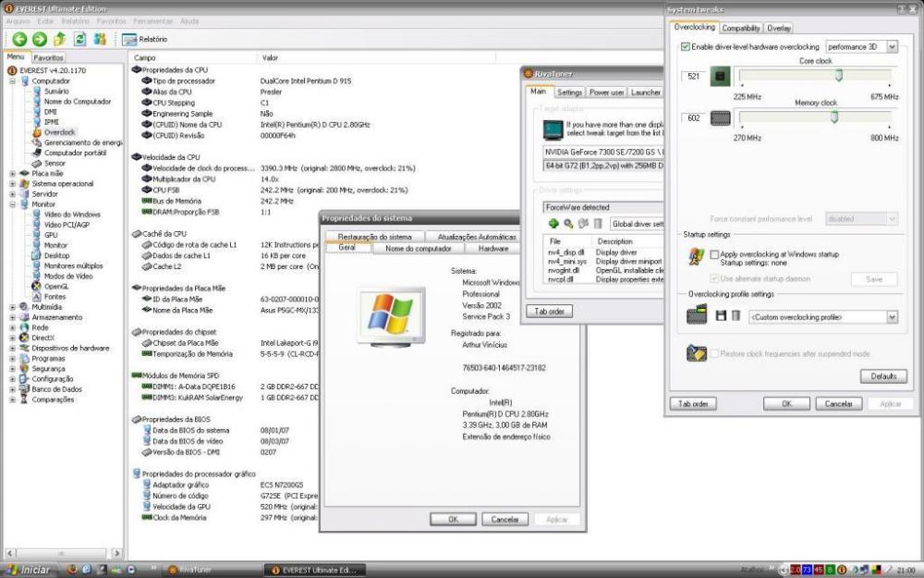
Task: Click Cancelar in Propriedades do sistema dialog
Action: pyautogui.click(x=505, y=520)
